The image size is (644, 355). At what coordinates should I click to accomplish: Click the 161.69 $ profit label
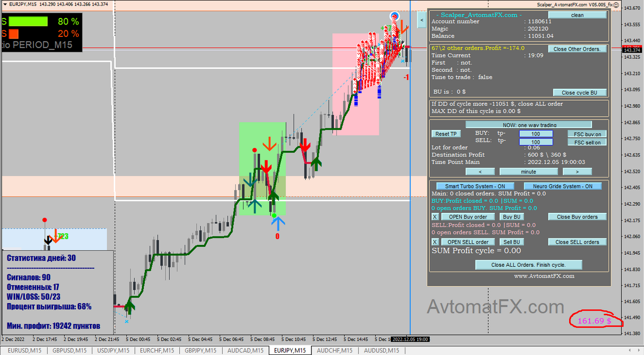pyautogui.click(x=594, y=321)
